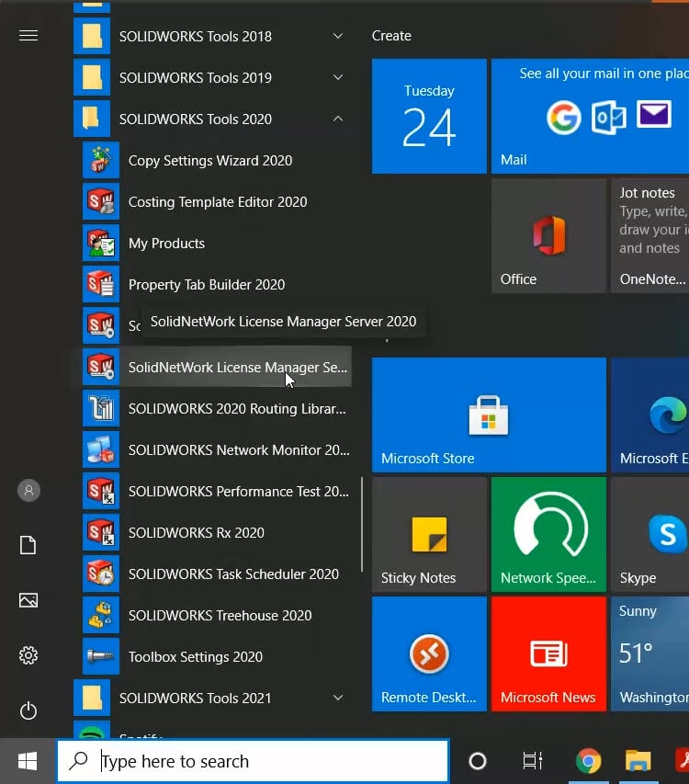Click SOLIDWORKS Tools 2020 folder label
689x784 pixels.
click(196, 119)
